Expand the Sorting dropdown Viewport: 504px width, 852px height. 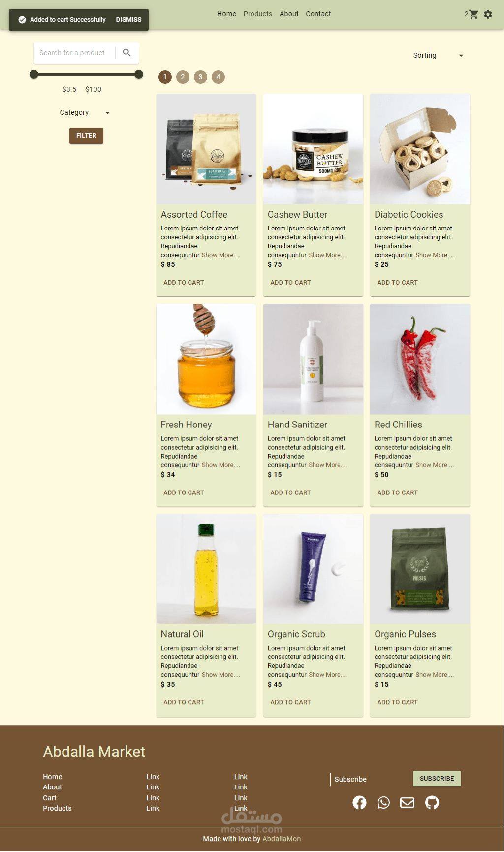pos(438,56)
